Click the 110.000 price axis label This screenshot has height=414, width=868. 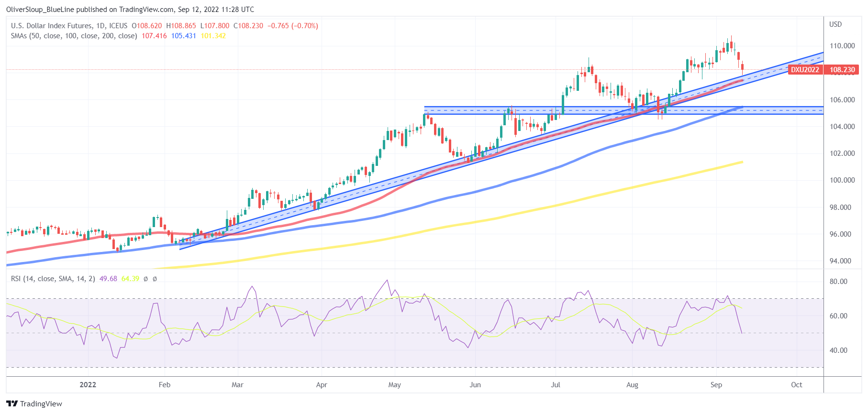click(842, 46)
